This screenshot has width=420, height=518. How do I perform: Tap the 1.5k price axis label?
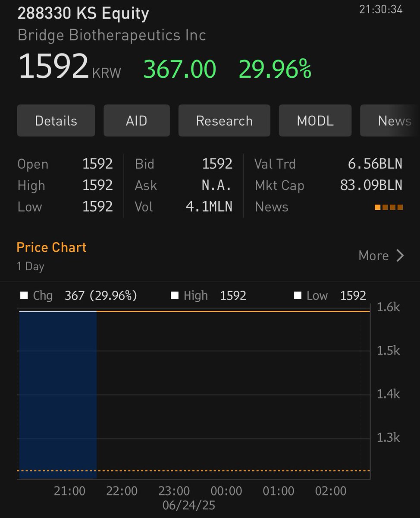(x=389, y=351)
